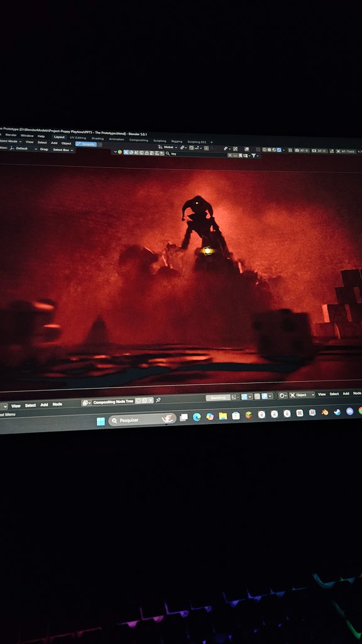Click the Compositing Node Tree name field
Screen dimensions: 362x644
click(x=113, y=402)
